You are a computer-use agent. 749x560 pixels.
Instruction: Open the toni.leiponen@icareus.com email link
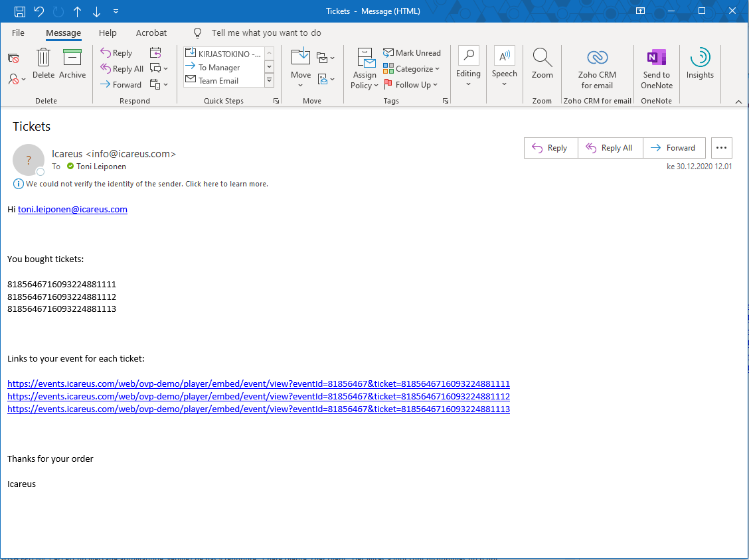click(x=72, y=209)
